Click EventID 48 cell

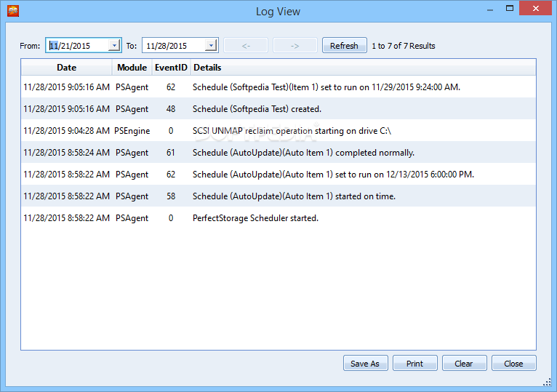(x=171, y=109)
